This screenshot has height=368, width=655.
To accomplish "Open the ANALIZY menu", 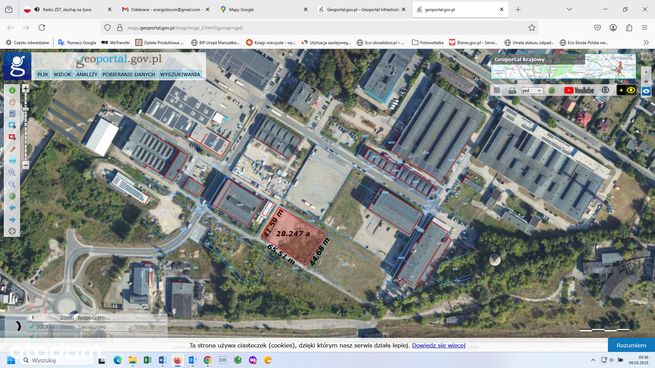I will coord(86,74).
